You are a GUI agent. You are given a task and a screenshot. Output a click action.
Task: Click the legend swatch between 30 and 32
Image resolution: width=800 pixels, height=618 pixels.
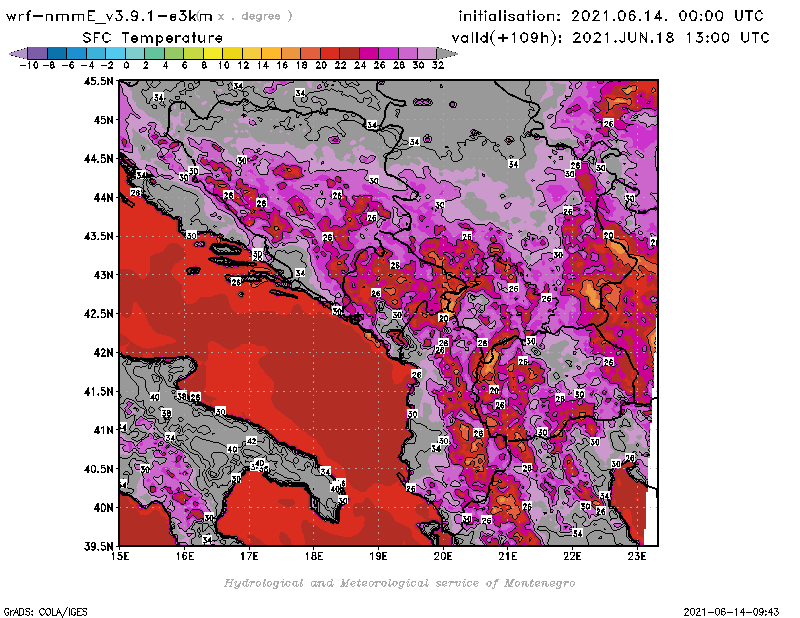point(427,53)
